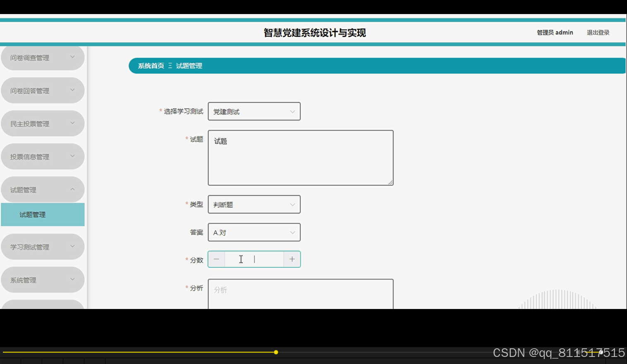Expand the 投票信息管理 sidebar menu
The height and width of the screenshot is (364, 627).
coord(43,156)
